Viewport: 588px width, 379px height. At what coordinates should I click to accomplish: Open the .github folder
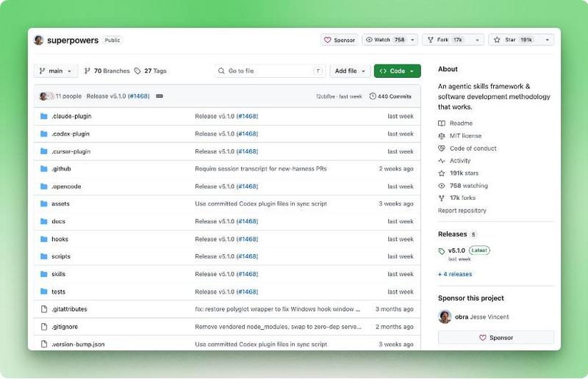coord(61,169)
